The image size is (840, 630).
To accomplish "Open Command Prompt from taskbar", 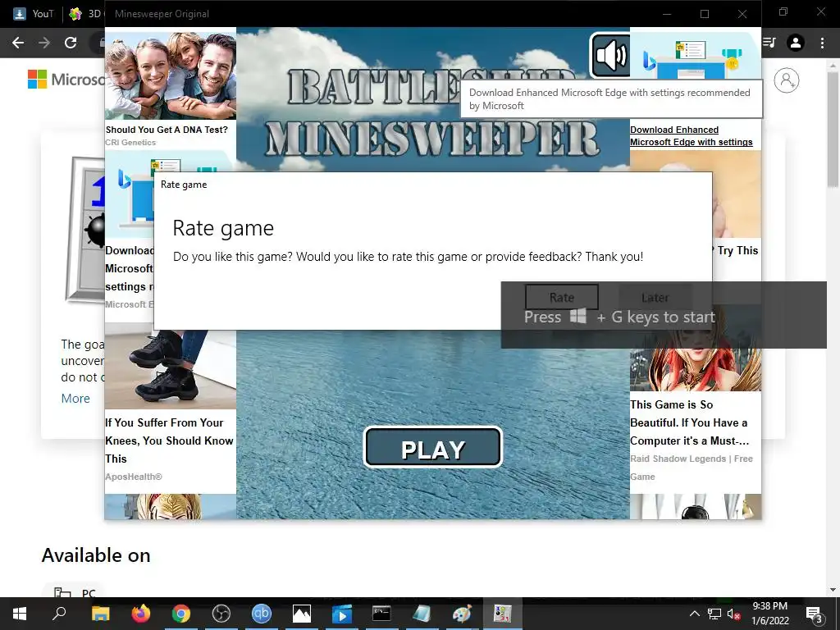I will [x=382, y=614].
